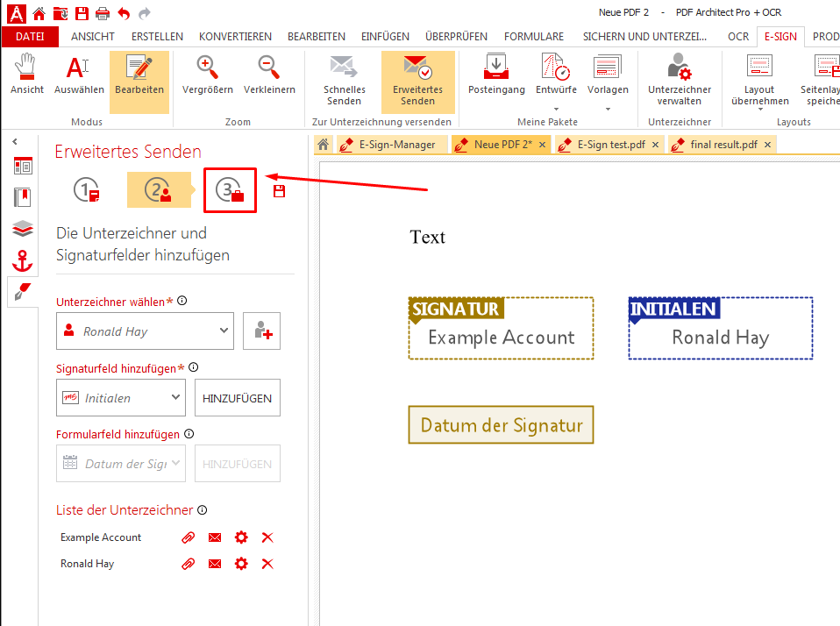Select the INITIALEN field for Ronald Hay
Viewport: 840px width, 626px height.
(x=720, y=328)
